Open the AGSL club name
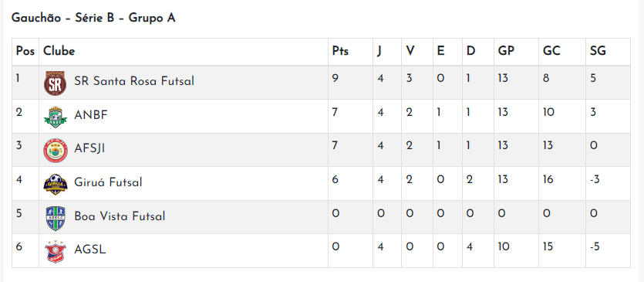 coord(90,250)
